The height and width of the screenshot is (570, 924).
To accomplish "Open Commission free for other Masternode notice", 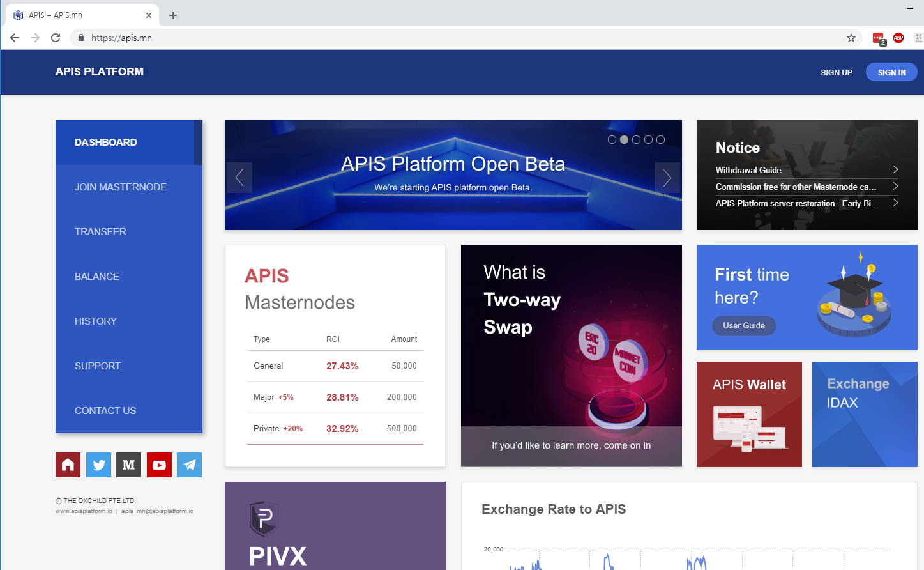I will [x=796, y=187].
